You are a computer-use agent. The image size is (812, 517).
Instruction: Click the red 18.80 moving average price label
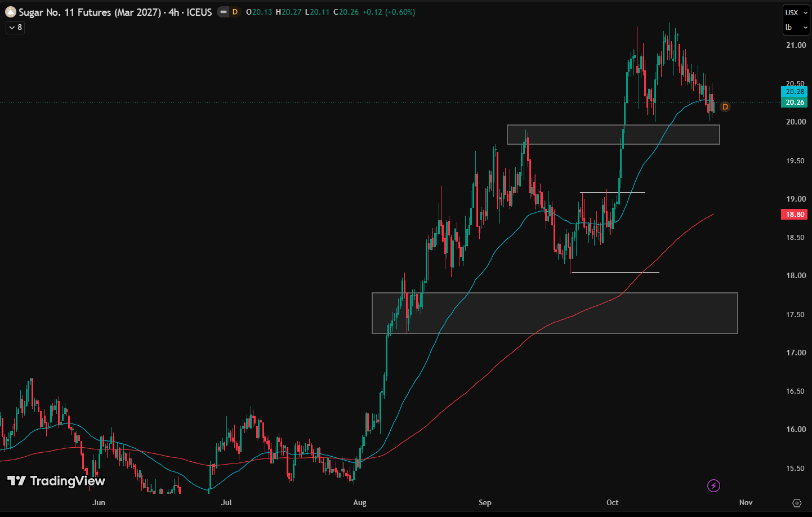[x=795, y=214]
